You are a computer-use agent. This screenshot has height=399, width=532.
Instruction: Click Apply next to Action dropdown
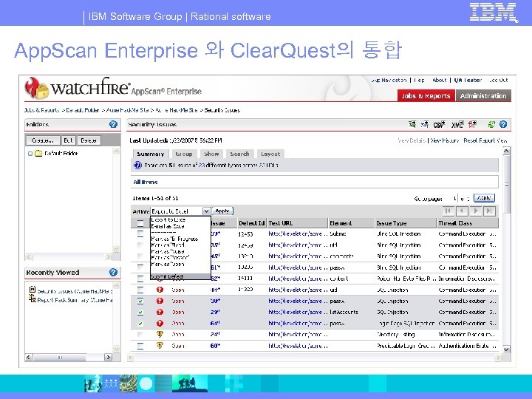pyautogui.click(x=222, y=211)
